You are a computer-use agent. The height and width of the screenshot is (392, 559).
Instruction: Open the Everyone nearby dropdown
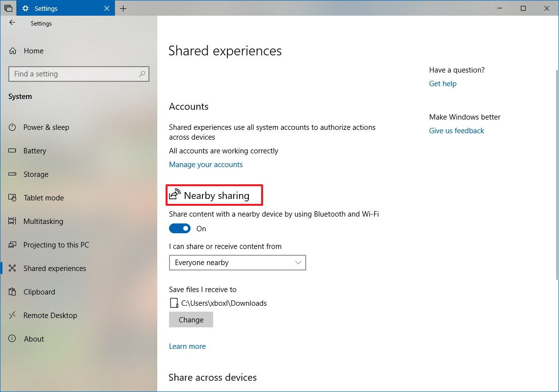238,263
